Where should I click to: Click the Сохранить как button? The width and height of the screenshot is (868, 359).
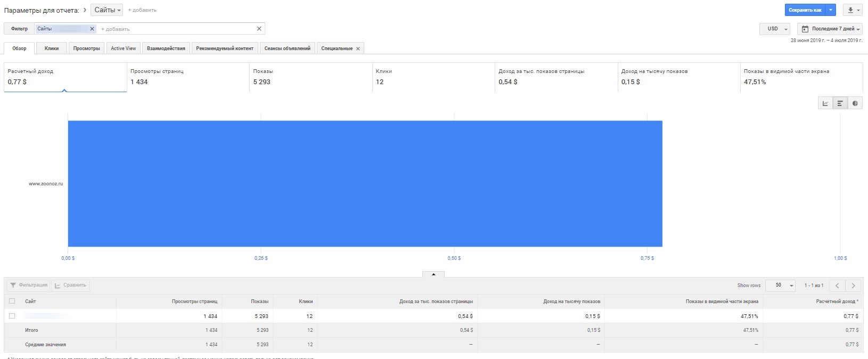[x=805, y=10]
